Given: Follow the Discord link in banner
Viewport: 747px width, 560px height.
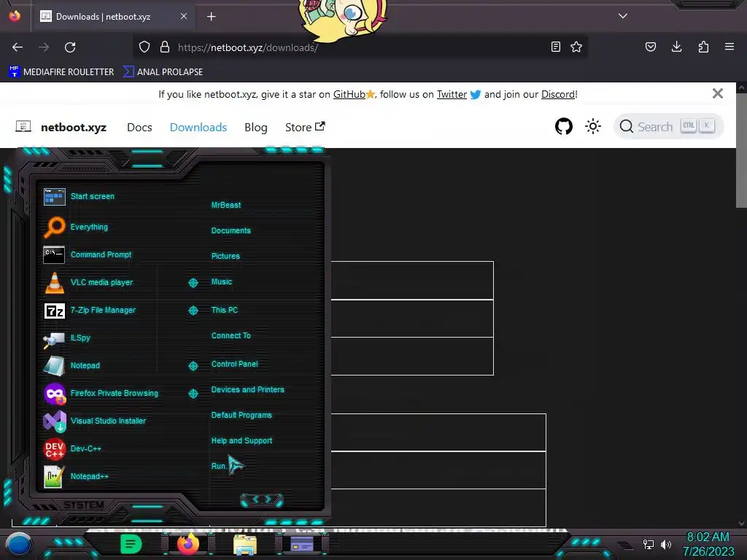Looking at the screenshot, I should click(558, 94).
